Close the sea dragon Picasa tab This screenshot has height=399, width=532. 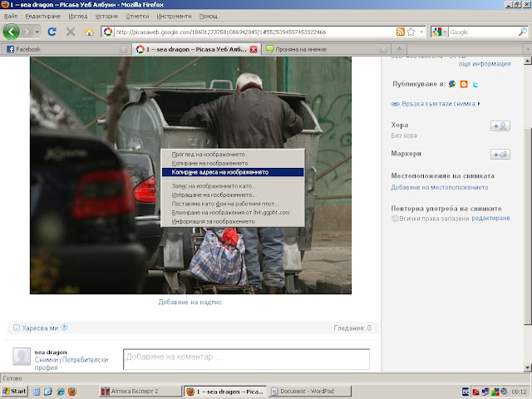(254, 50)
